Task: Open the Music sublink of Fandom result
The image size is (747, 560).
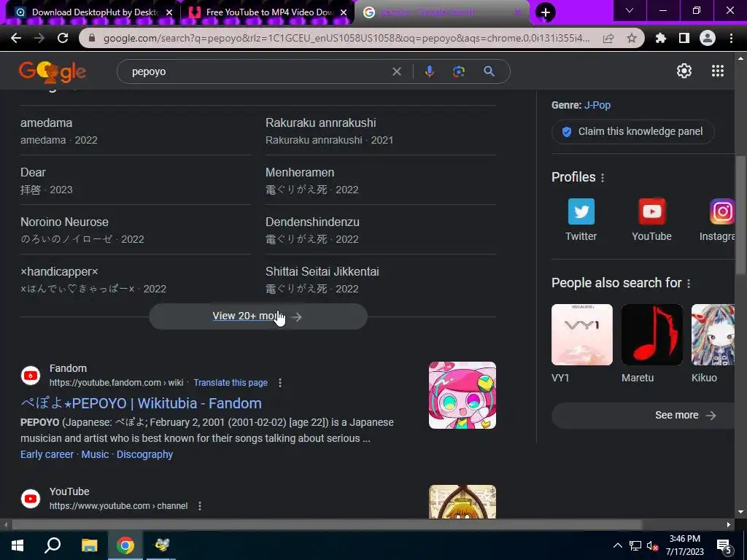Action: pyautogui.click(x=95, y=454)
